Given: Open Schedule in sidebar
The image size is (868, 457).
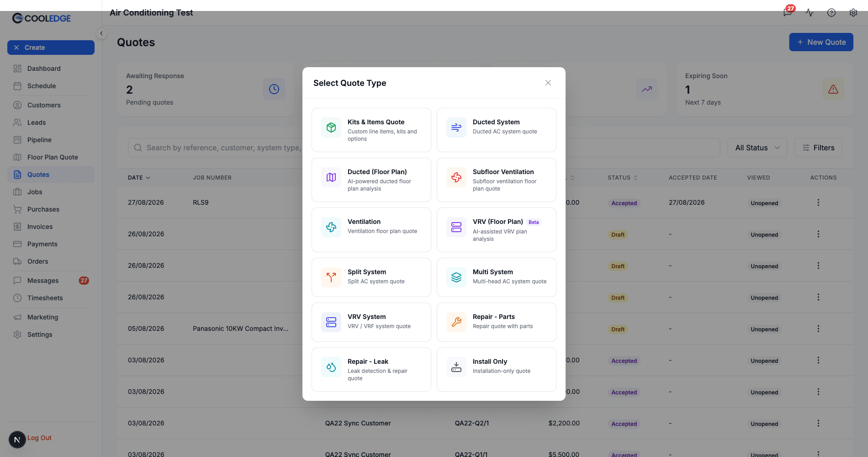Looking at the screenshot, I should pos(51,86).
